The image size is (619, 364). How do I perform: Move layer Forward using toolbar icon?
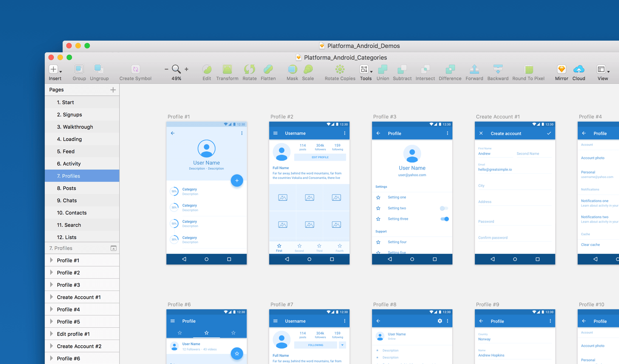[x=474, y=69]
